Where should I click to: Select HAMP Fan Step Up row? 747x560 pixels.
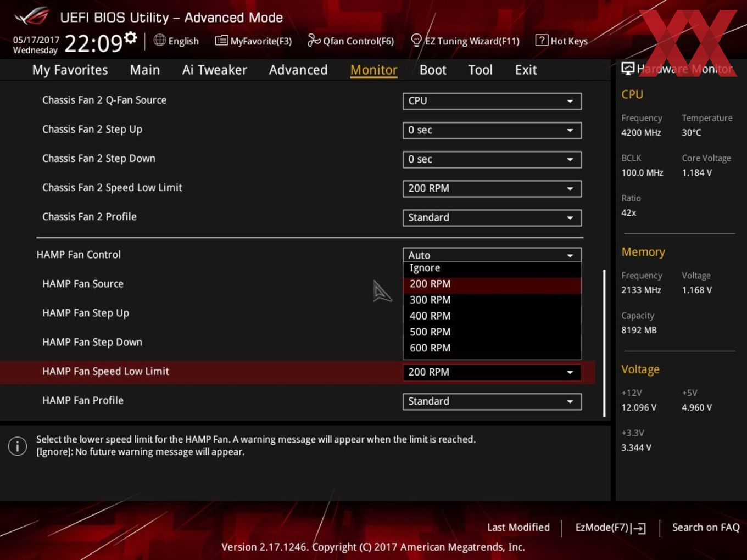(x=86, y=313)
